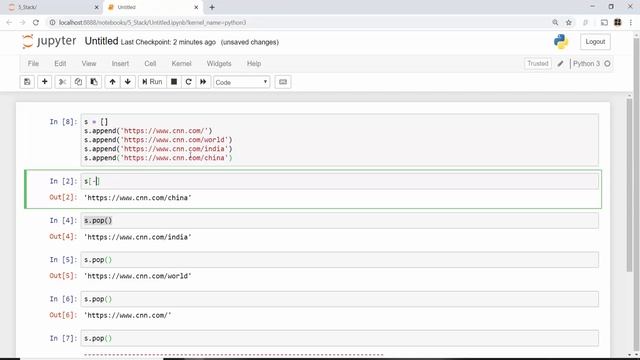Click the Jupyter logo
The width and height of the screenshot is (640, 360).
pos(49,41)
